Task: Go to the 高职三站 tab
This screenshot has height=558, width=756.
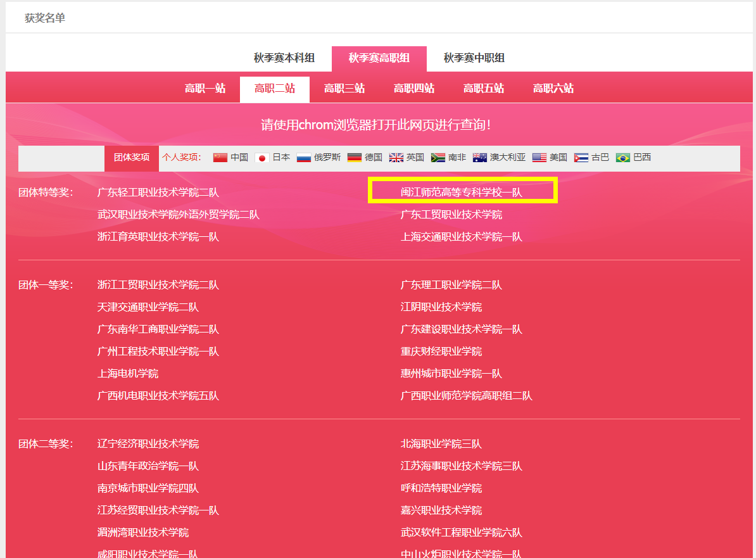Action: pyautogui.click(x=344, y=89)
